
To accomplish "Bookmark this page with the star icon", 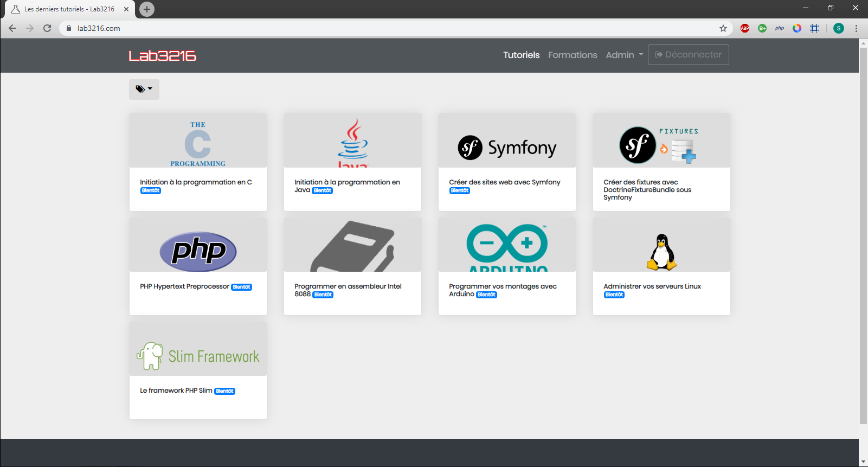I will tap(723, 28).
